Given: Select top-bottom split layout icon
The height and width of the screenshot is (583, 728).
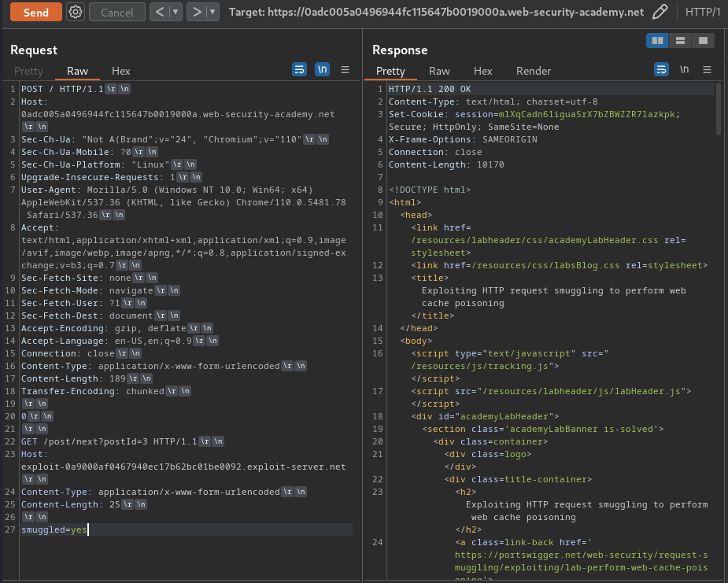Looking at the screenshot, I should [x=680, y=41].
